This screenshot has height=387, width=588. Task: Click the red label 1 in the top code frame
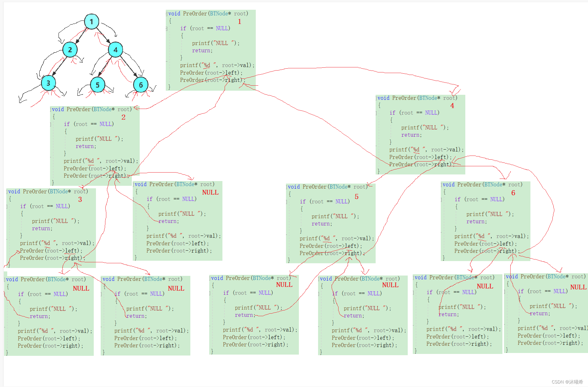(239, 21)
